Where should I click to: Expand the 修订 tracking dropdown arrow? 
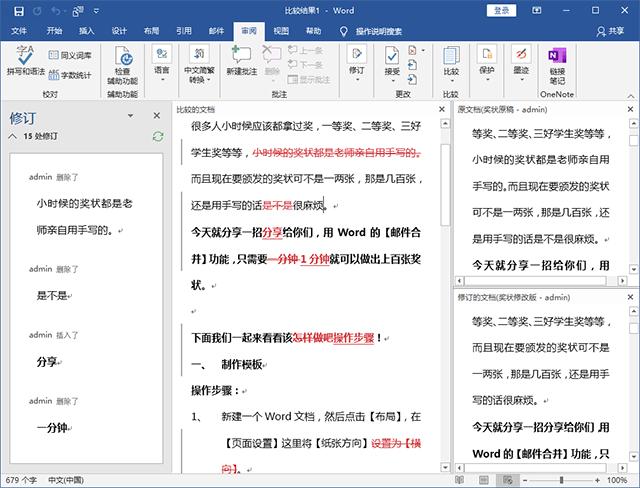click(357, 80)
